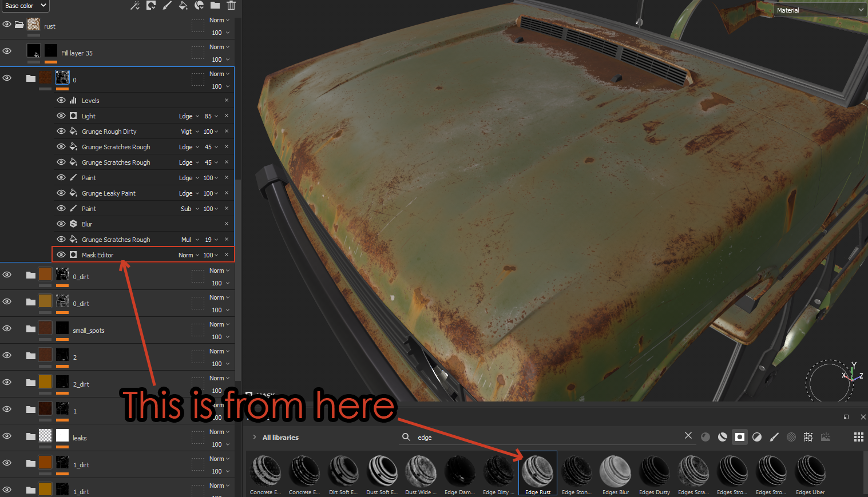The height and width of the screenshot is (497, 868).
Task: Click the Levels effect bar-chart icon
Action: (73, 100)
